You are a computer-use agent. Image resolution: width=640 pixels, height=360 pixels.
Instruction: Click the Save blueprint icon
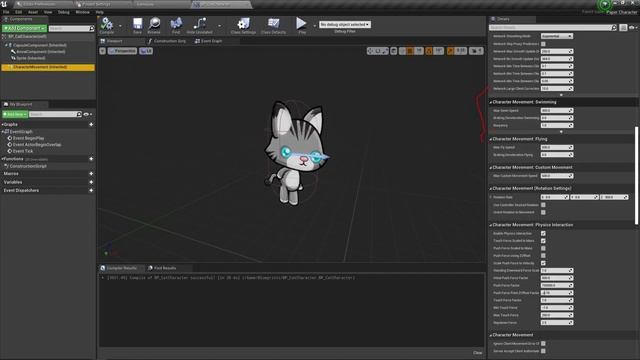138,24
